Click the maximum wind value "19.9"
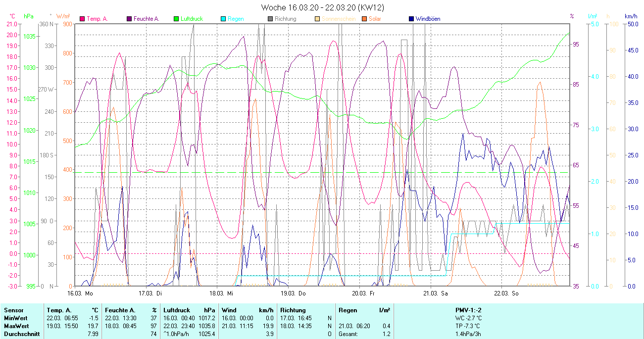Image resolution: width=644 pixels, height=339 pixels. pyautogui.click(x=267, y=326)
